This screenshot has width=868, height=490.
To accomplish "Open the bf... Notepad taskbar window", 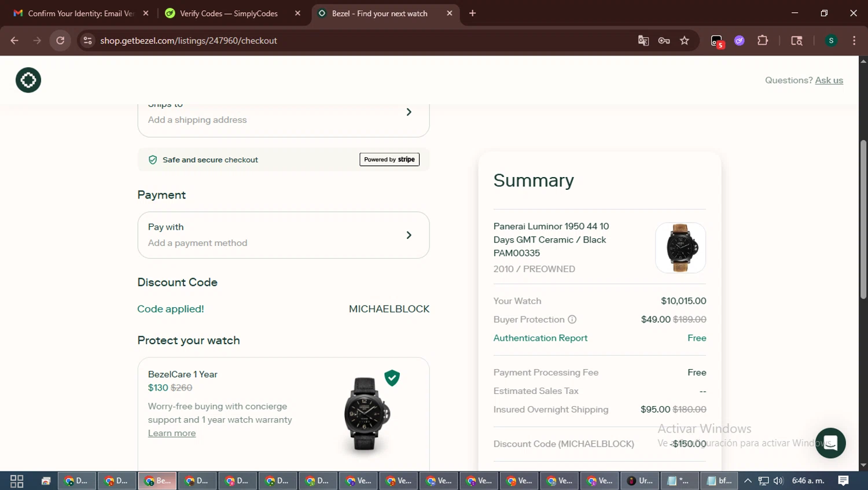I will pyautogui.click(x=720, y=481).
